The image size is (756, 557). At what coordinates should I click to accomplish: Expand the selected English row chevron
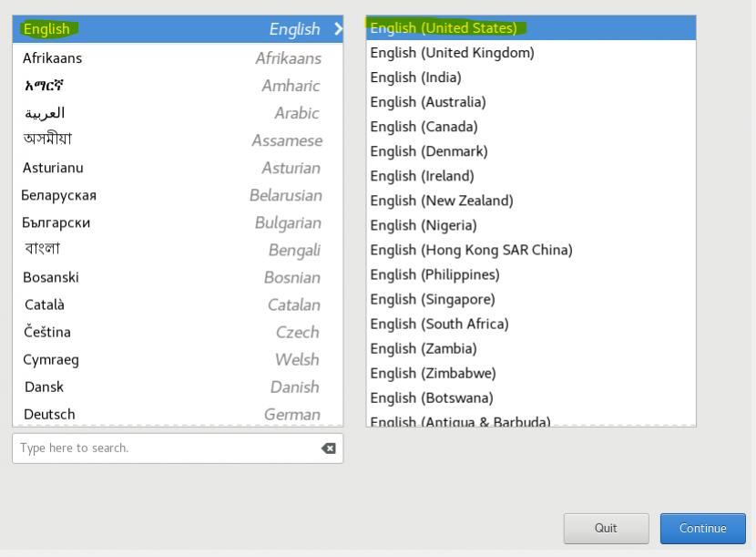(x=339, y=29)
